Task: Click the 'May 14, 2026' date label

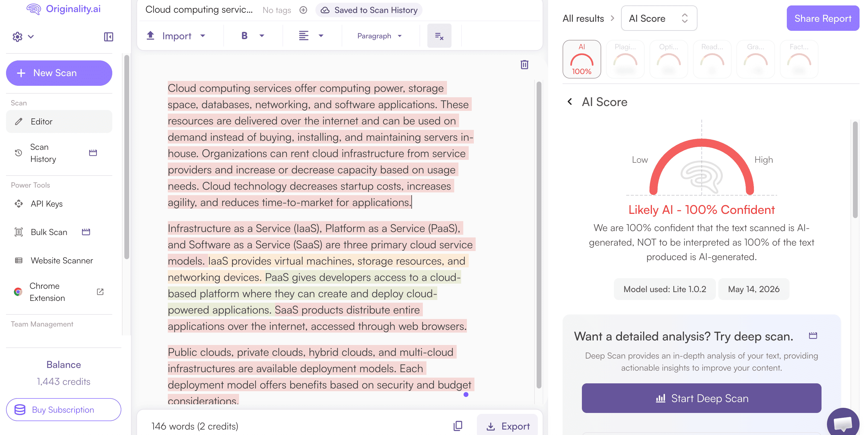Action: 753,289
